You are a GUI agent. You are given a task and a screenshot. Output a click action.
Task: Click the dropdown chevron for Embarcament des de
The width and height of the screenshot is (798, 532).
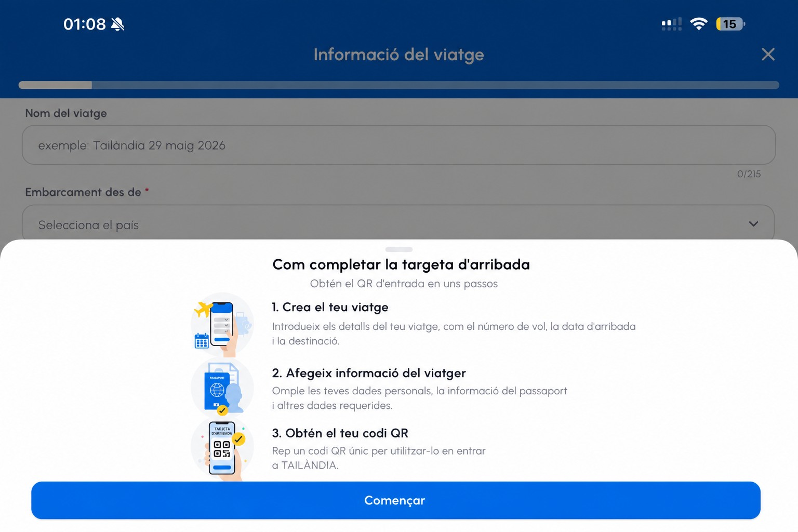click(x=753, y=224)
